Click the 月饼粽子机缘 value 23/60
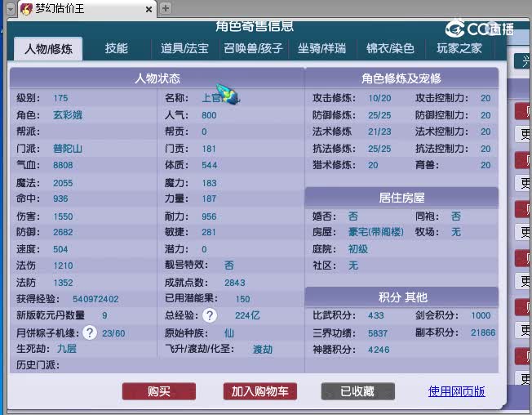Screen dimensions: 532x415 tap(113, 333)
